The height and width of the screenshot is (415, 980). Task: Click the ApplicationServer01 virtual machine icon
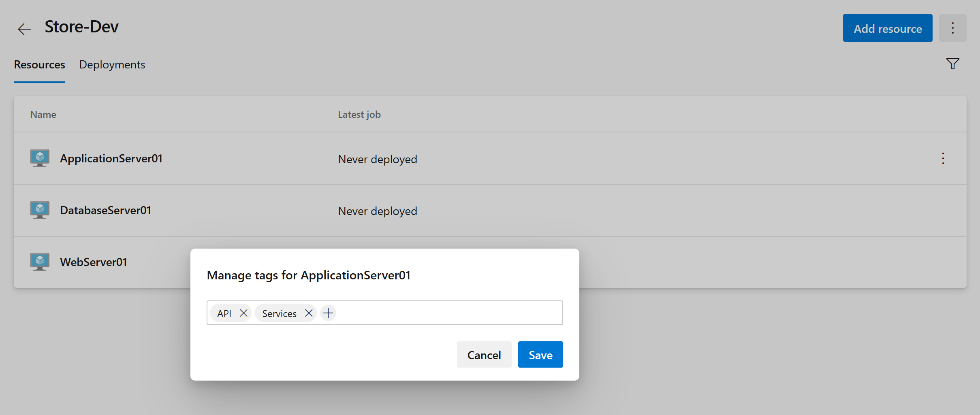click(x=39, y=158)
